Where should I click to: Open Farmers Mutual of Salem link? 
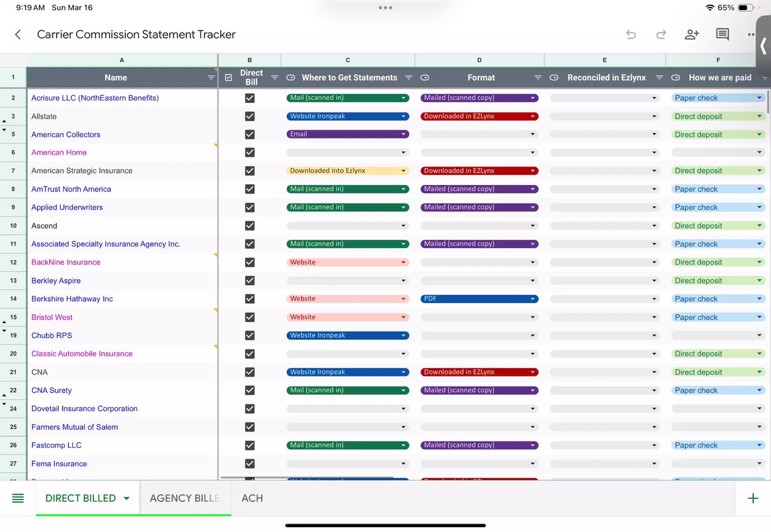75,427
